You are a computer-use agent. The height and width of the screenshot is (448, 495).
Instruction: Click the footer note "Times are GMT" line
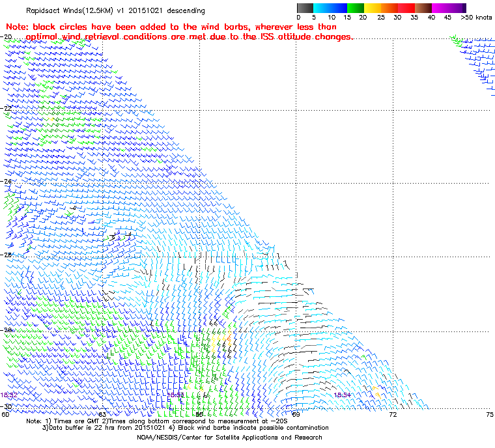[157, 421]
